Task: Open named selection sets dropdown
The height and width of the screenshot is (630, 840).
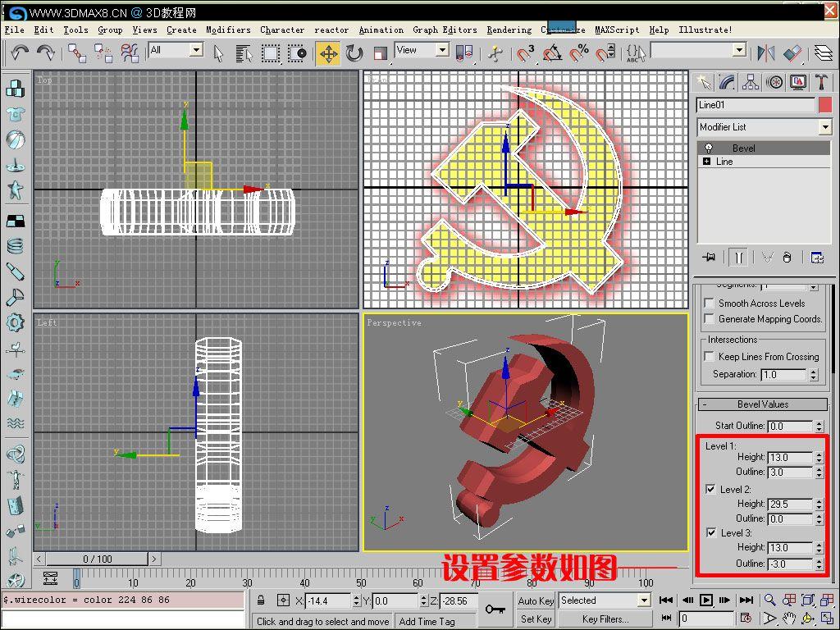Action: (x=739, y=50)
